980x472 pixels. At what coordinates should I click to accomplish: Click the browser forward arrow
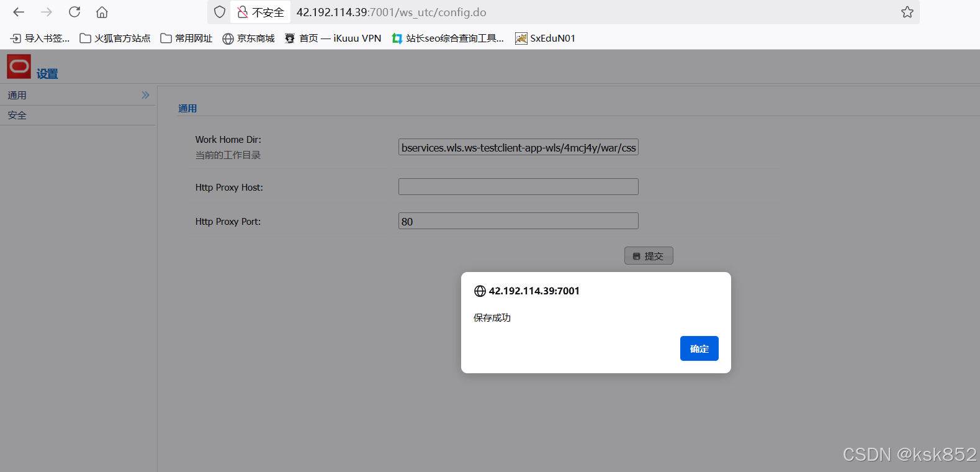tap(47, 12)
